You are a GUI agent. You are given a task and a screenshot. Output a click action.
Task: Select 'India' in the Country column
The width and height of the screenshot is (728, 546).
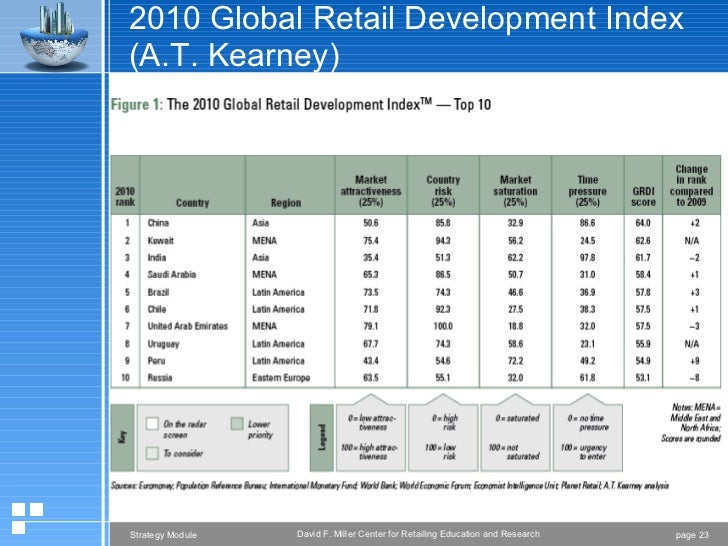pos(156,258)
